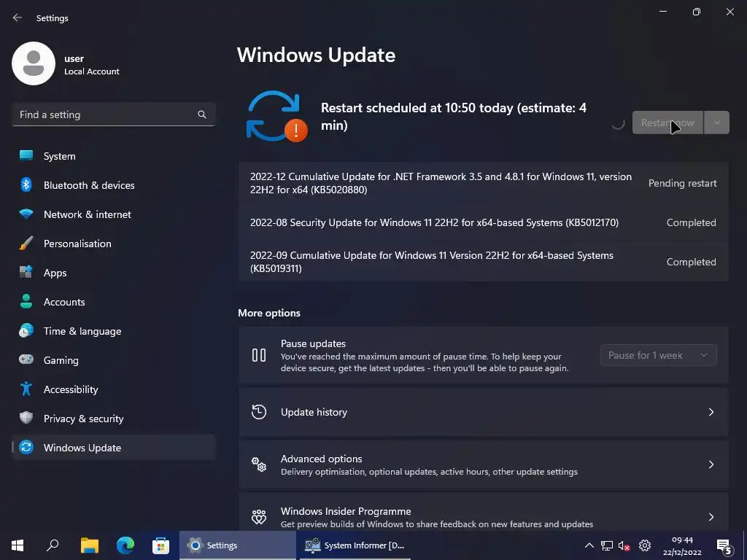The height and width of the screenshot is (560, 747).
Task: Click the KB5012170 Security Update row
Action: pos(483,222)
